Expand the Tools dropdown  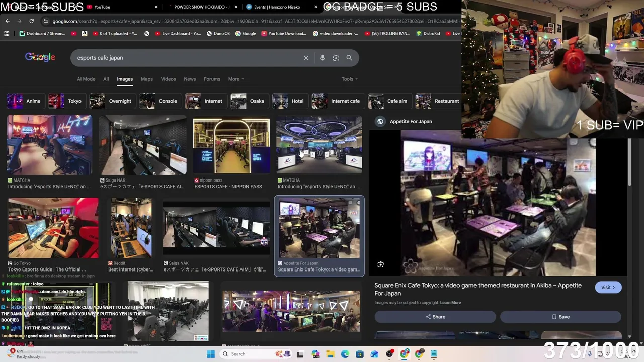coord(350,79)
